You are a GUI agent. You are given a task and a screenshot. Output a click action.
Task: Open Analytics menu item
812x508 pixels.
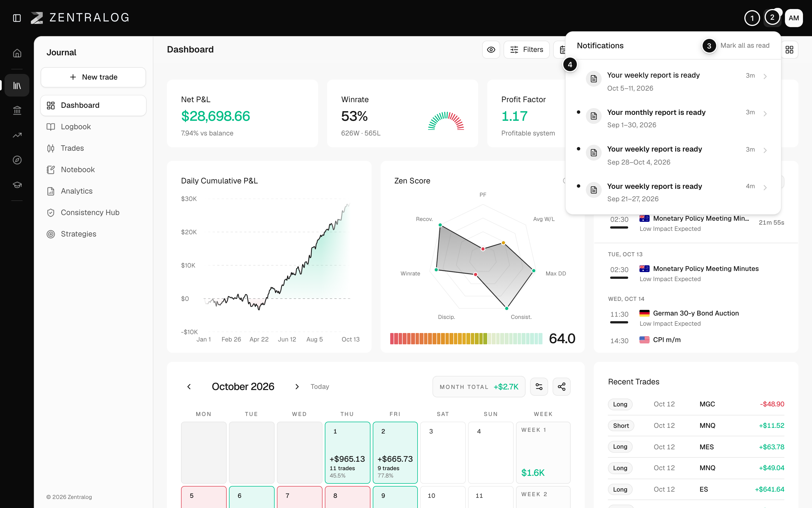[x=93, y=191]
